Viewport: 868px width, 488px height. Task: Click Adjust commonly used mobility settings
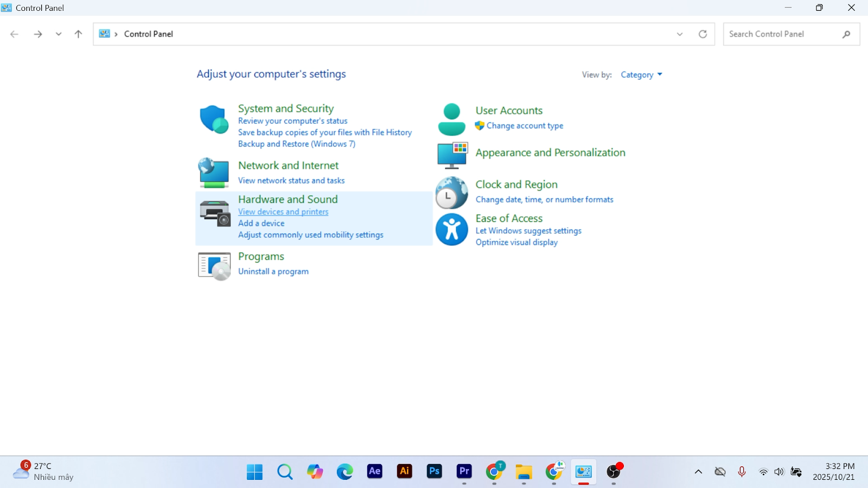click(x=310, y=235)
